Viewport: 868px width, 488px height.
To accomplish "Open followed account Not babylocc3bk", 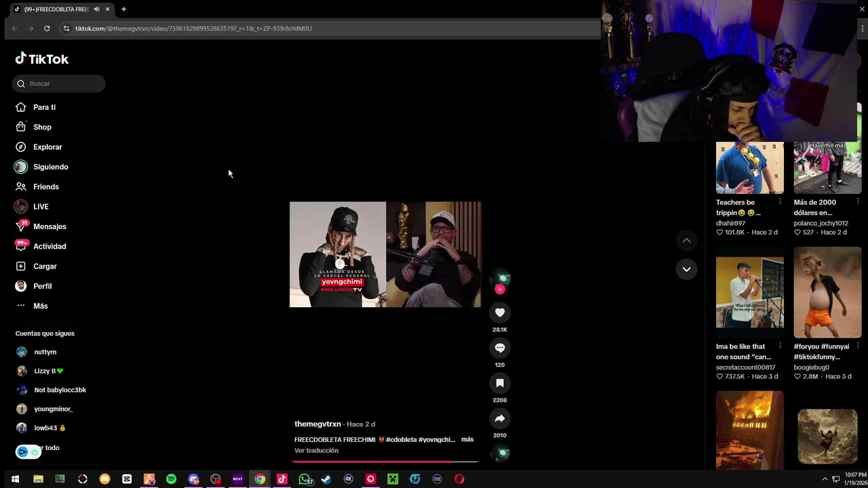I will pos(59,390).
